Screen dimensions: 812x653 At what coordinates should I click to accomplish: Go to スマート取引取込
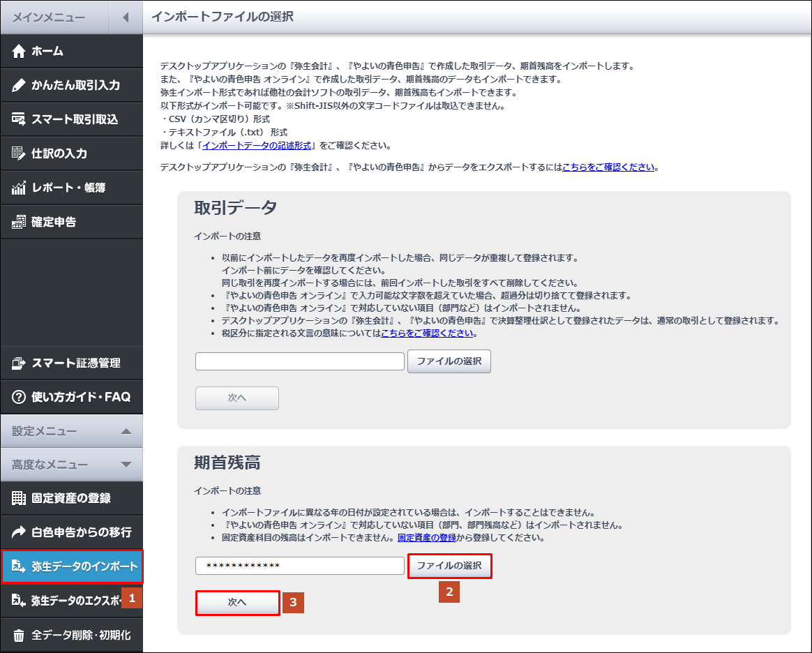coord(71,119)
